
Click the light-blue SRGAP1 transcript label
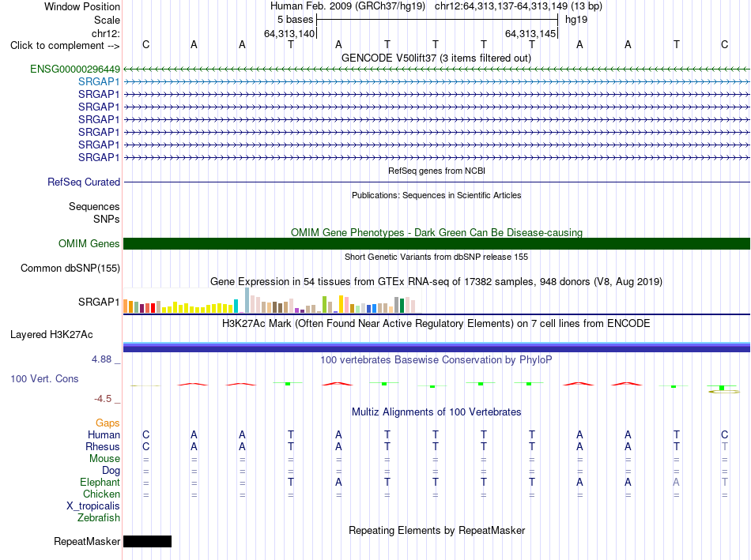tap(99, 82)
